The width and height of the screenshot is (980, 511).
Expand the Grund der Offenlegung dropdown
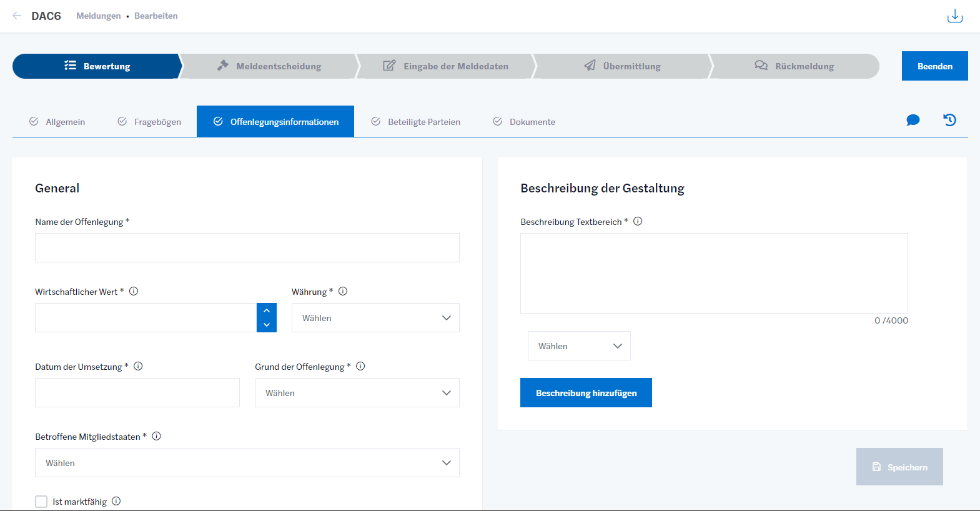(x=357, y=393)
